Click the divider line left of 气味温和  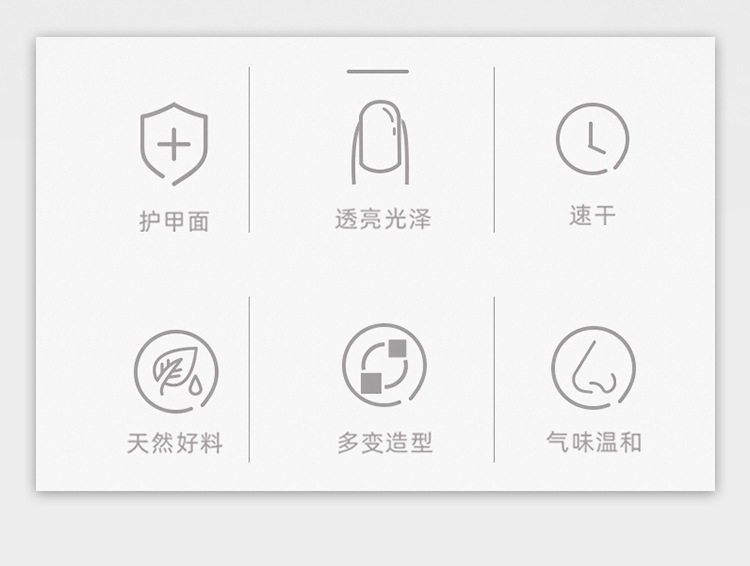tap(494, 379)
